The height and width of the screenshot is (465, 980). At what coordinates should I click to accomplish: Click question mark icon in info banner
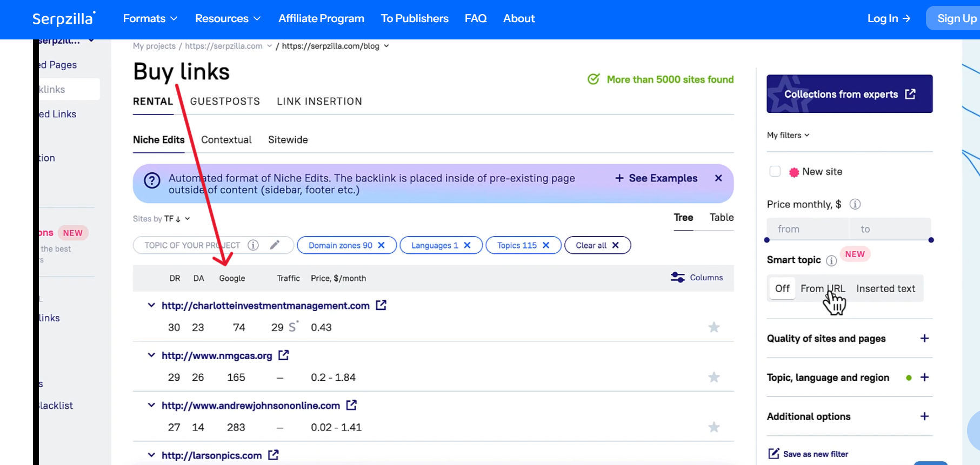(x=152, y=180)
